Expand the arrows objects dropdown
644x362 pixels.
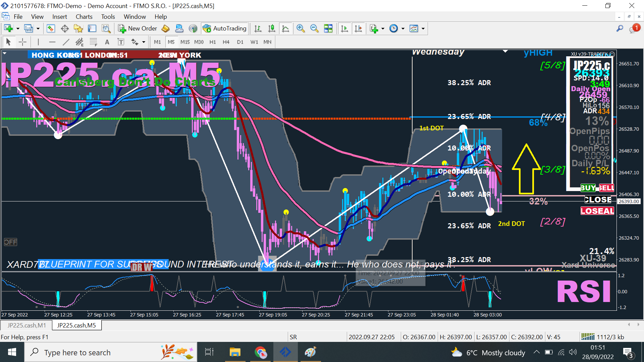coord(144,42)
